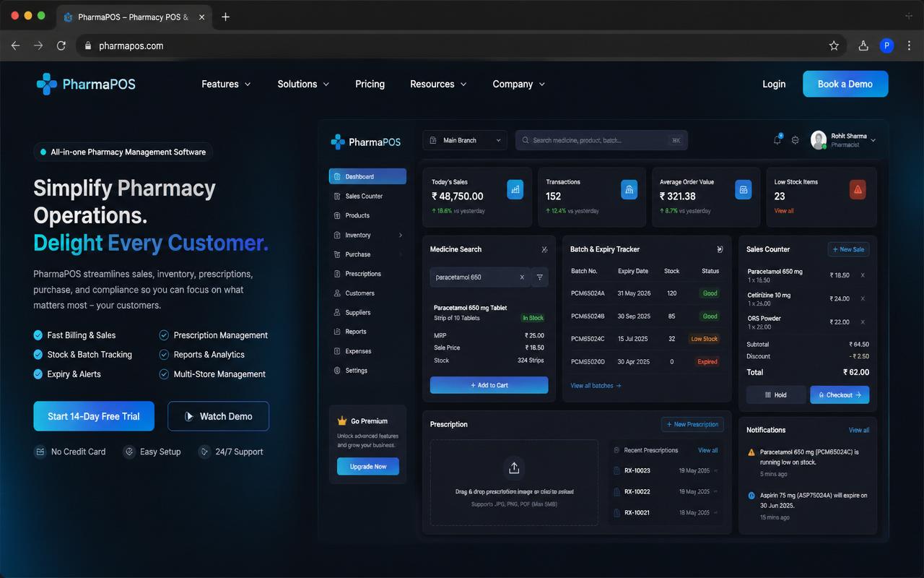924x578 pixels.
Task: Open Reports in the sidebar
Action: 367,332
